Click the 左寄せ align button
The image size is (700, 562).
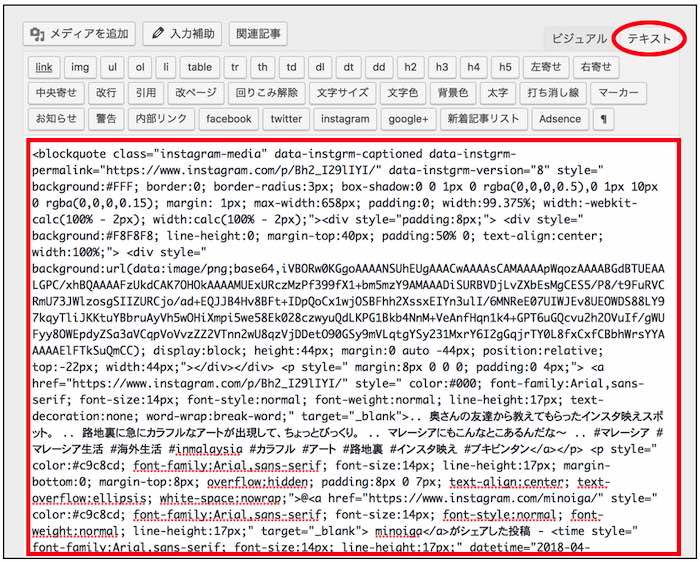pos(546,67)
